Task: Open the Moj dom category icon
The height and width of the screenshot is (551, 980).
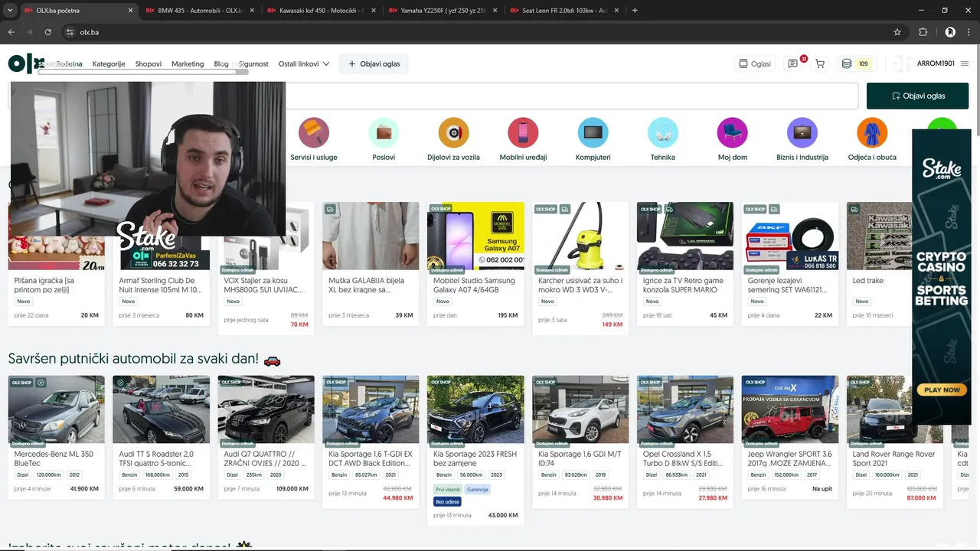Action: pyautogui.click(x=733, y=133)
